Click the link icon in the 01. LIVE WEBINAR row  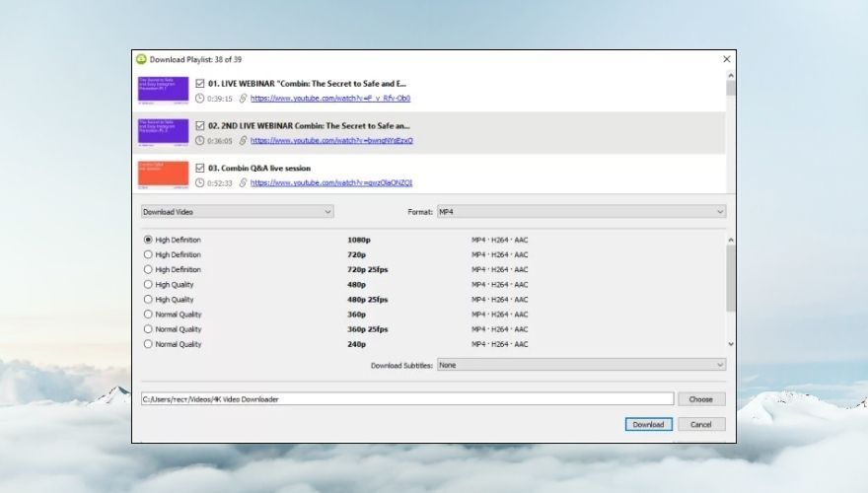(x=243, y=99)
